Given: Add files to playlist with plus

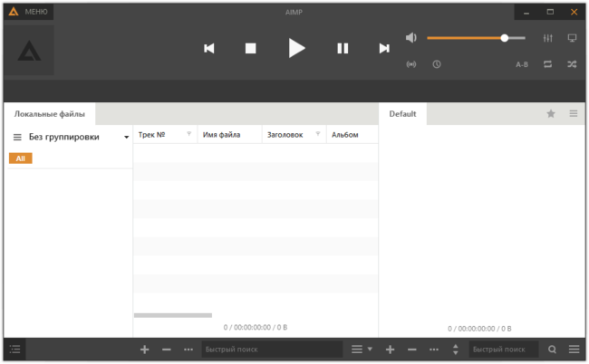Looking at the screenshot, I should pos(390,350).
